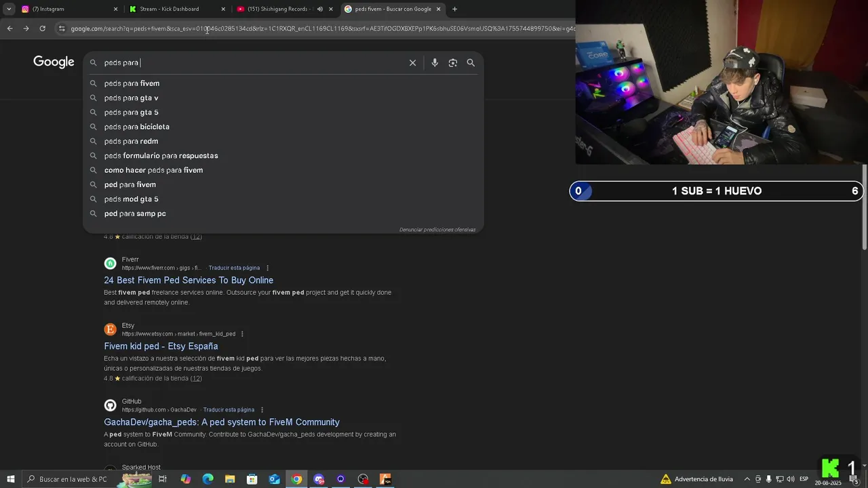Choose suggestion 'peds para fivem'
868x488 pixels.
[283, 83]
